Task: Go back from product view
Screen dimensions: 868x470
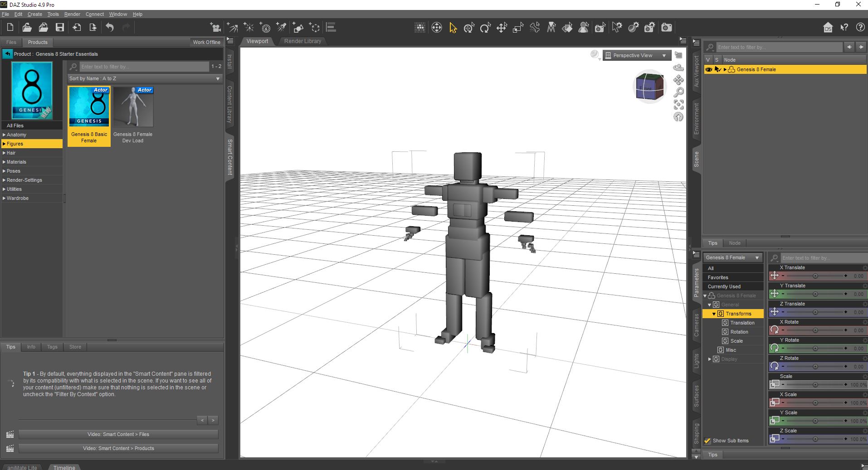Action: [7, 54]
